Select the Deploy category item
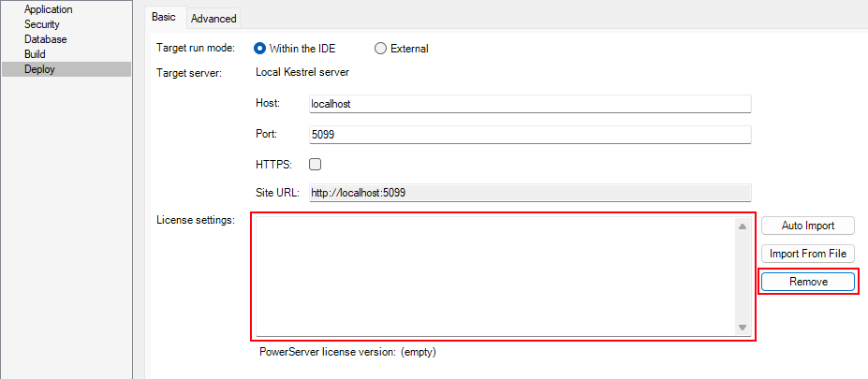868x379 pixels. [39, 69]
